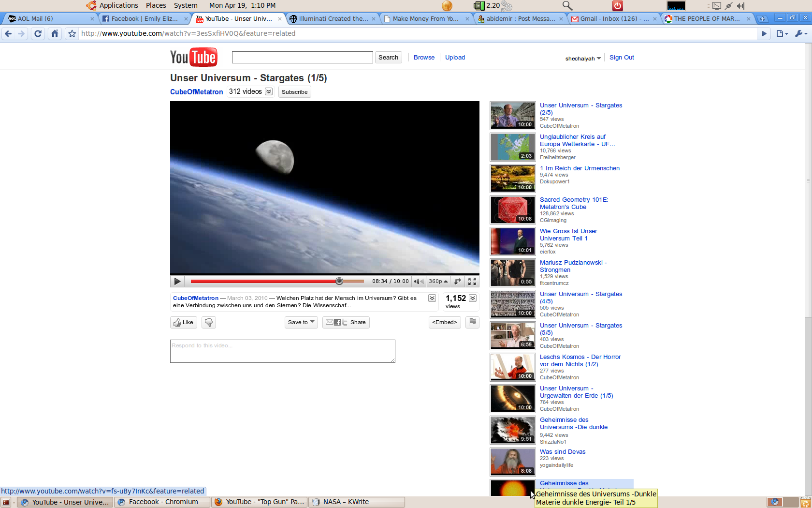Image resolution: width=812 pixels, height=508 pixels.
Task: Open the Upload link
Action: click(x=455, y=57)
